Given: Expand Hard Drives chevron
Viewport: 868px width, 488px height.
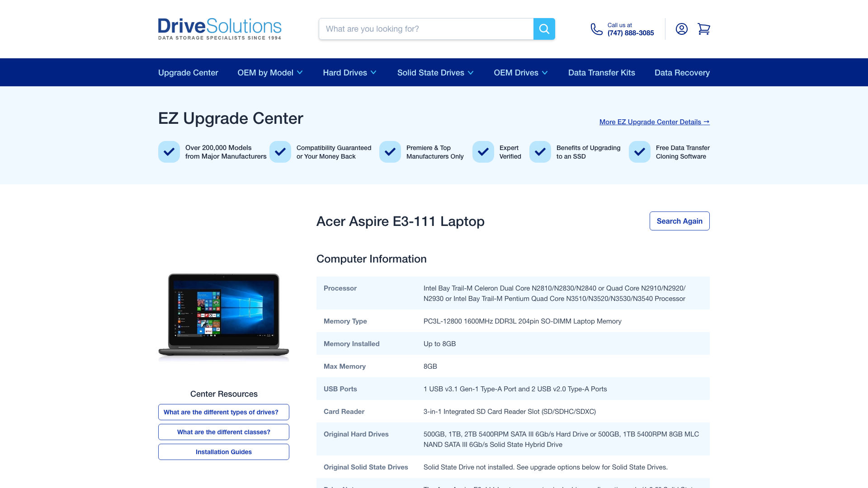Looking at the screenshot, I should [373, 73].
